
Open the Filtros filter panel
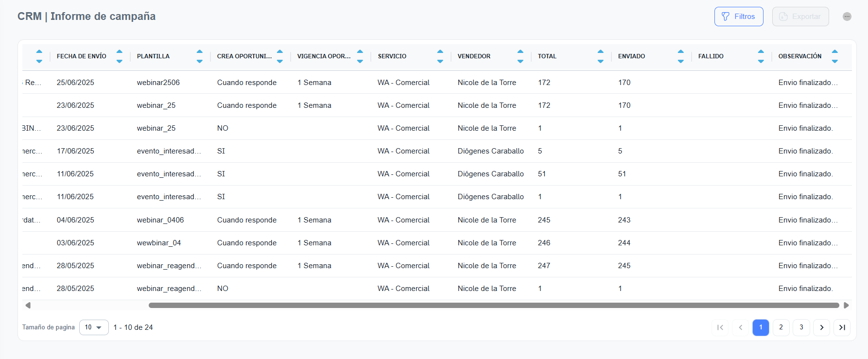738,17
